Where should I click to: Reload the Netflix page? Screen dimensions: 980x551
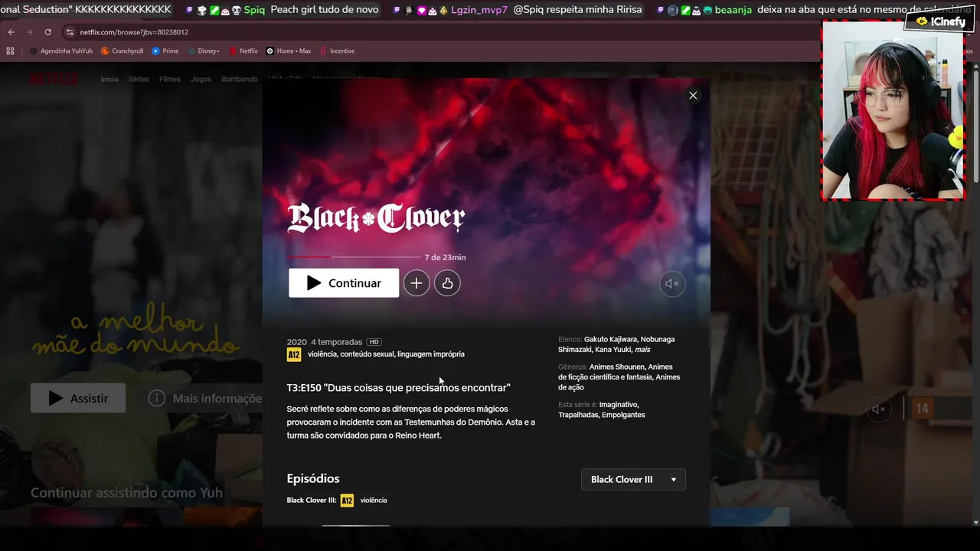[47, 32]
